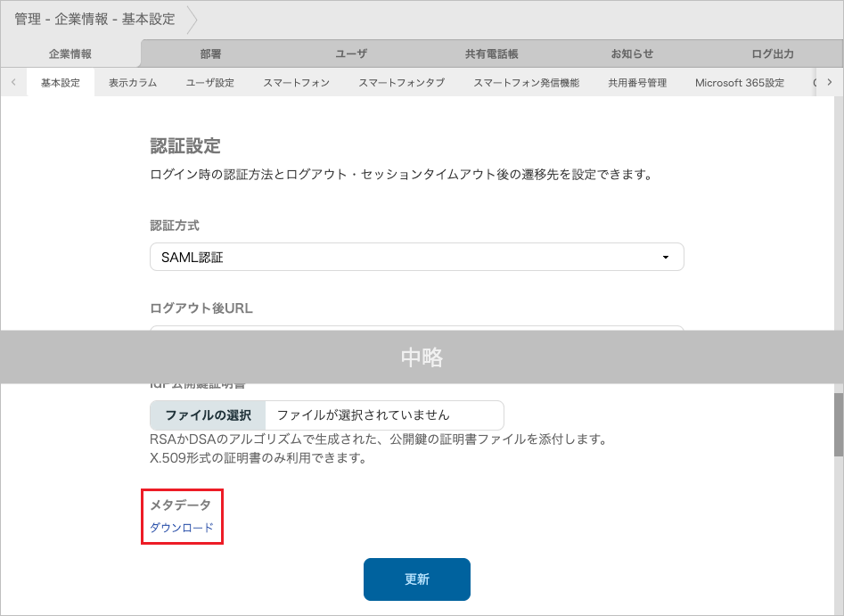
Task: Open the お知らせ tab
Action: (x=632, y=53)
